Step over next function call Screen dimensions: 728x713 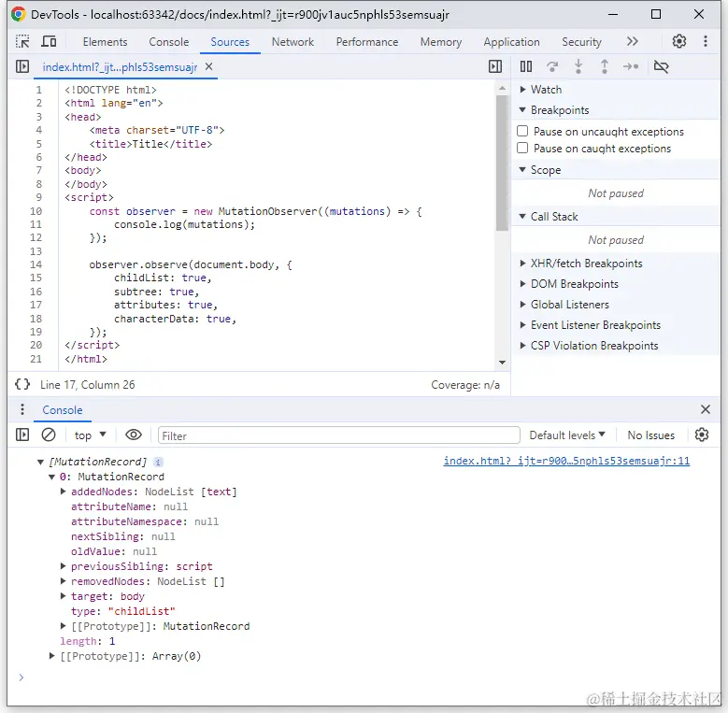tap(552, 67)
